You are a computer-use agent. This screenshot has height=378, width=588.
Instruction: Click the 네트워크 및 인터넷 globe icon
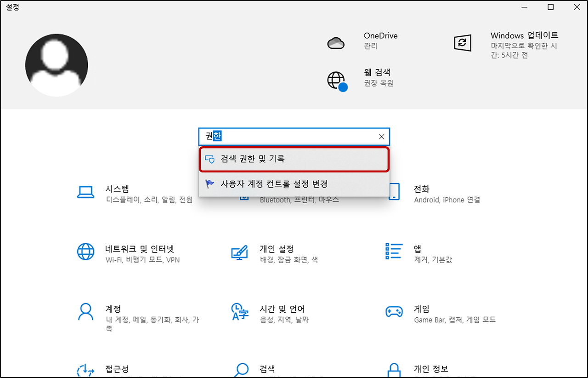coord(86,252)
